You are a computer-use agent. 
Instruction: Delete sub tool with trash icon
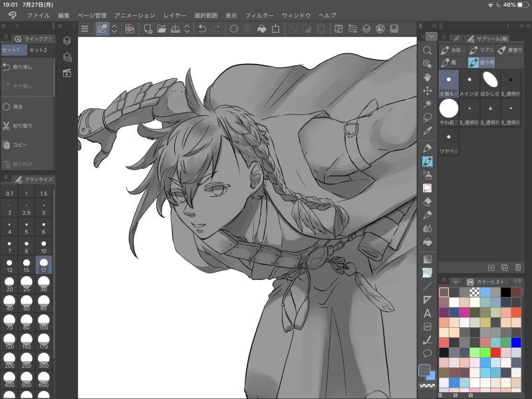pyautogui.click(x=518, y=268)
